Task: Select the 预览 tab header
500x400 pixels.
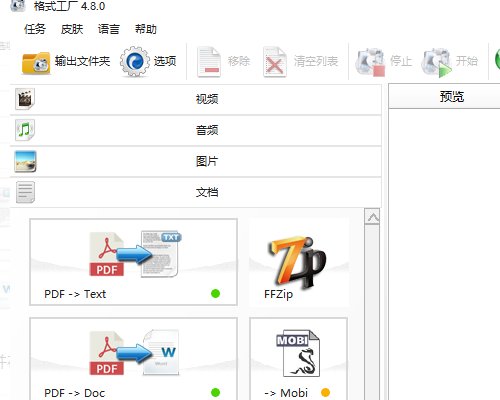Action: (x=444, y=96)
